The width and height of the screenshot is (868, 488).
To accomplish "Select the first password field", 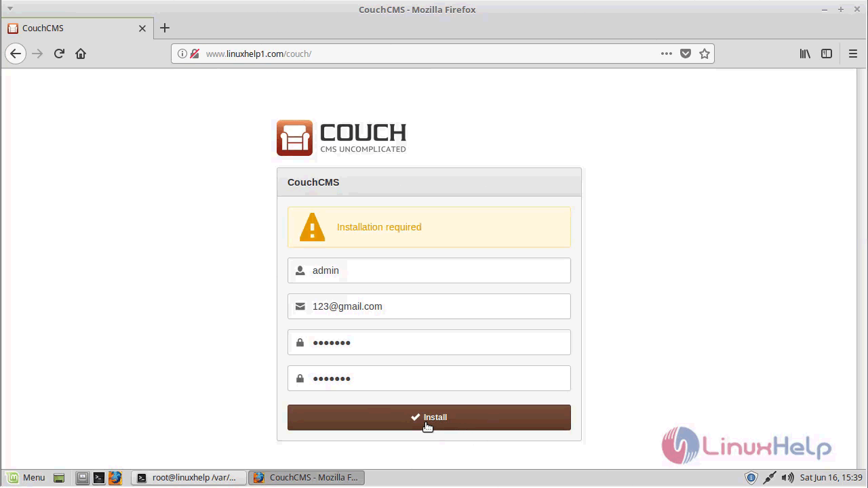I will point(429,342).
